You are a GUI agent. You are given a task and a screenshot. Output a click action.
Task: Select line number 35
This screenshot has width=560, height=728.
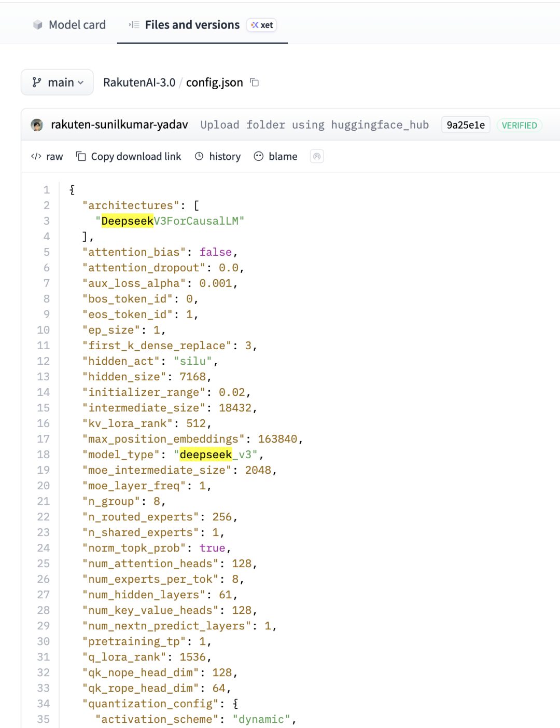[x=44, y=719]
